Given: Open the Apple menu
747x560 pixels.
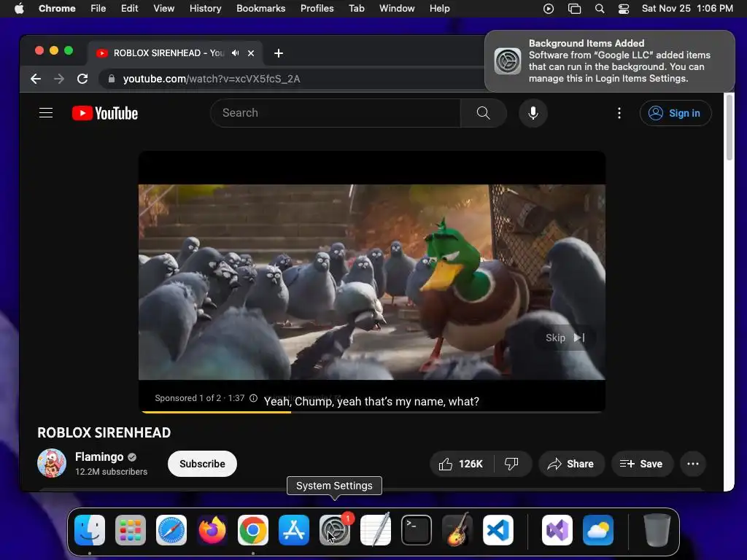Looking at the screenshot, I should [x=19, y=9].
